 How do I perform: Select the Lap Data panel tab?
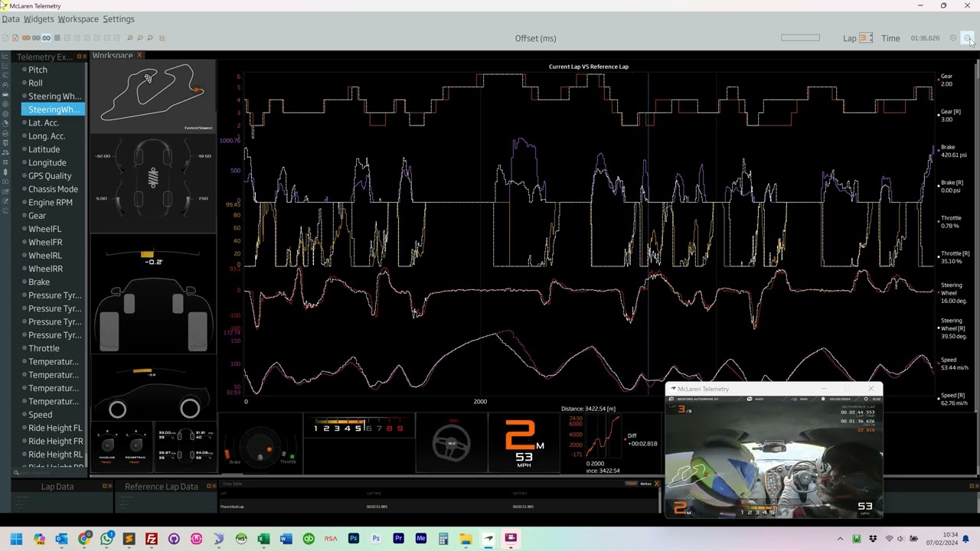[57, 486]
